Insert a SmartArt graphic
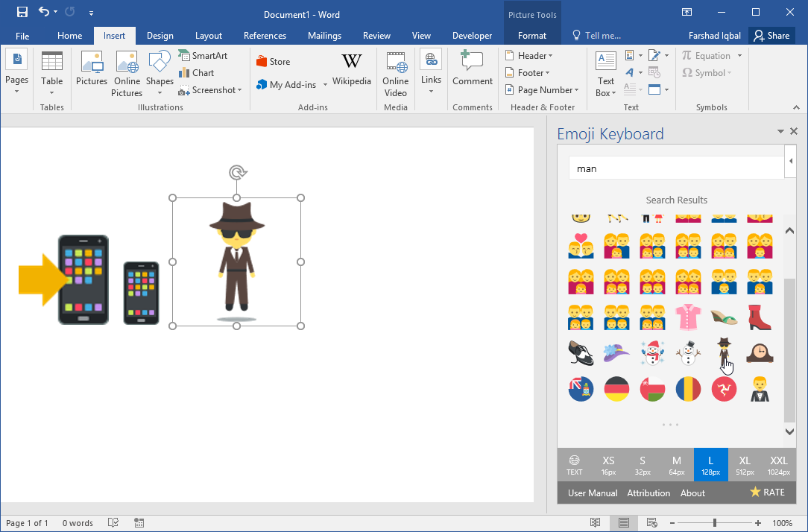Screen dimensions: 808x532 click(x=203, y=55)
